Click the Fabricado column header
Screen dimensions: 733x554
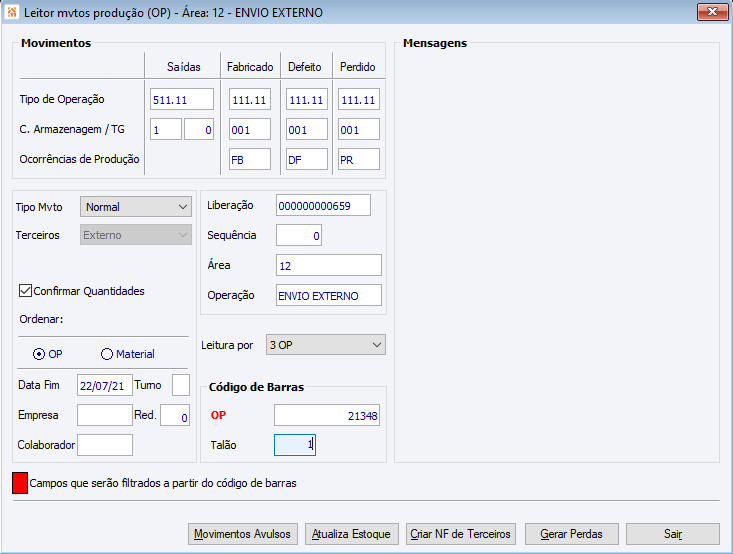pyautogui.click(x=250, y=67)
